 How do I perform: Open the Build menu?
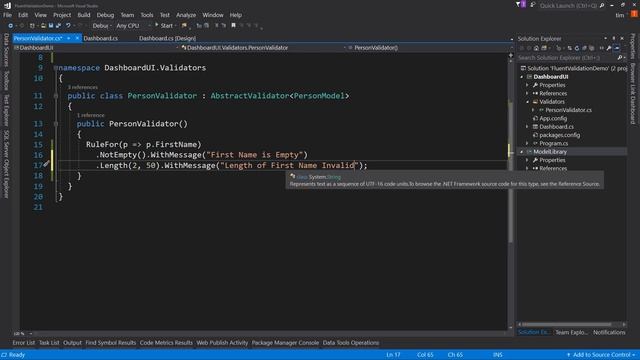click(x=84, y=15)
